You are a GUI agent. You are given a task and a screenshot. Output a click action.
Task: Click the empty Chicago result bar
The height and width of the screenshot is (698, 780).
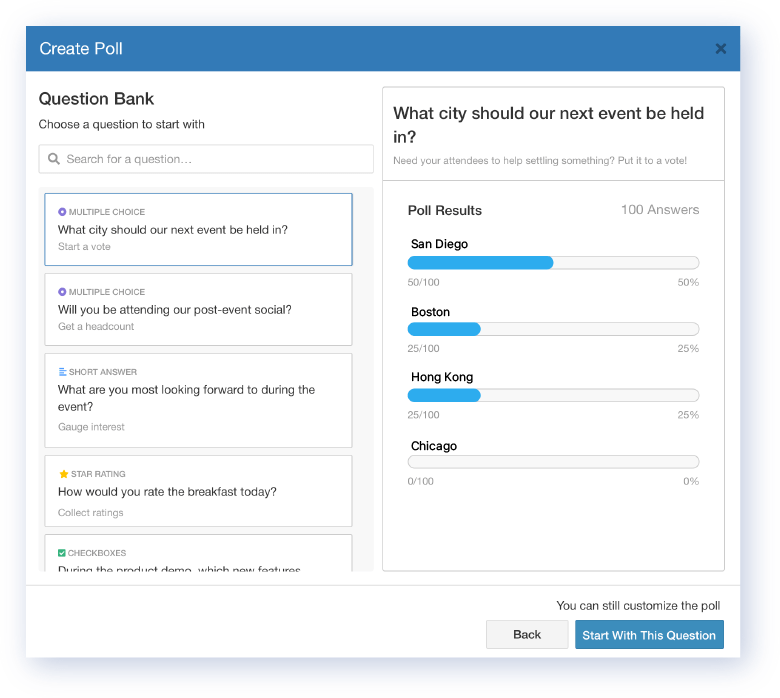tap(553, 462)
